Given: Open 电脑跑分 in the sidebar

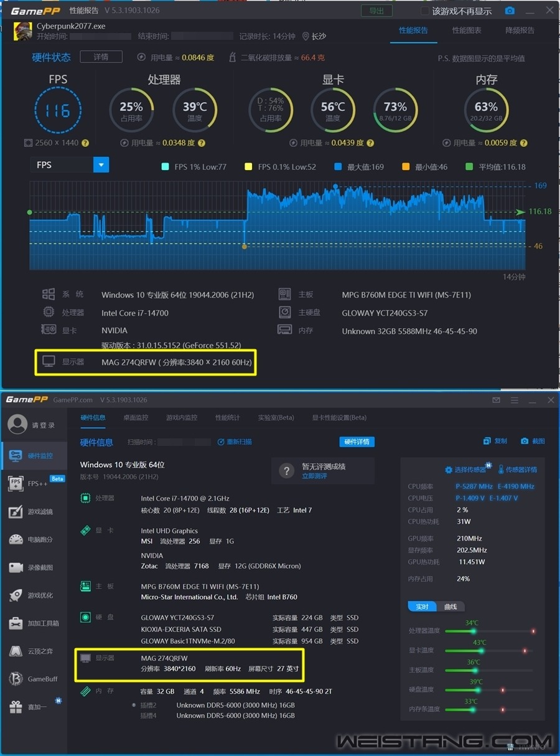Looking at the screenshot, I should (34, 539).
